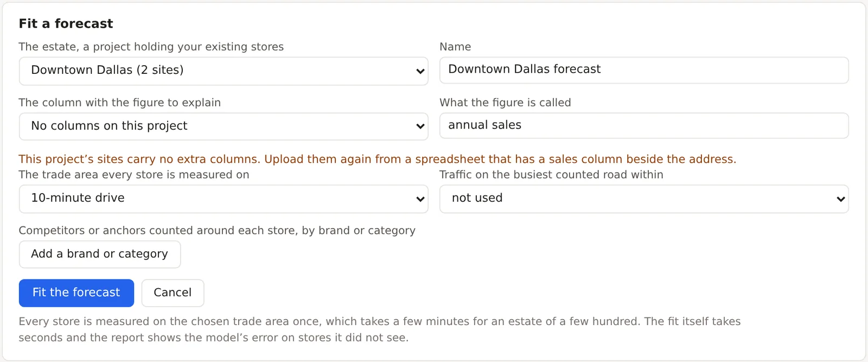This screenshot has width=868, height=362.
Task: Click the label 'Competitors or anchors counted around each store'
Action: coord(217,231)
